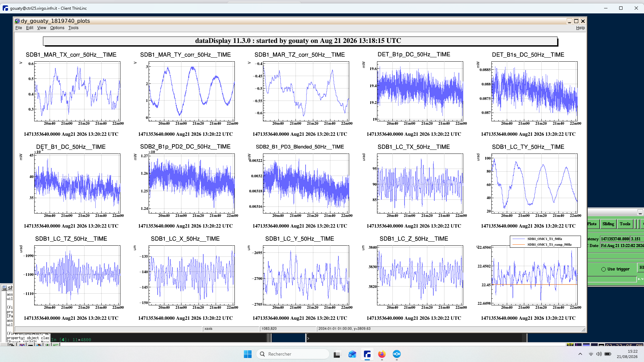
Task: Select the DET_B1_DC_50Hz plot
Action: tap(77, 183)
